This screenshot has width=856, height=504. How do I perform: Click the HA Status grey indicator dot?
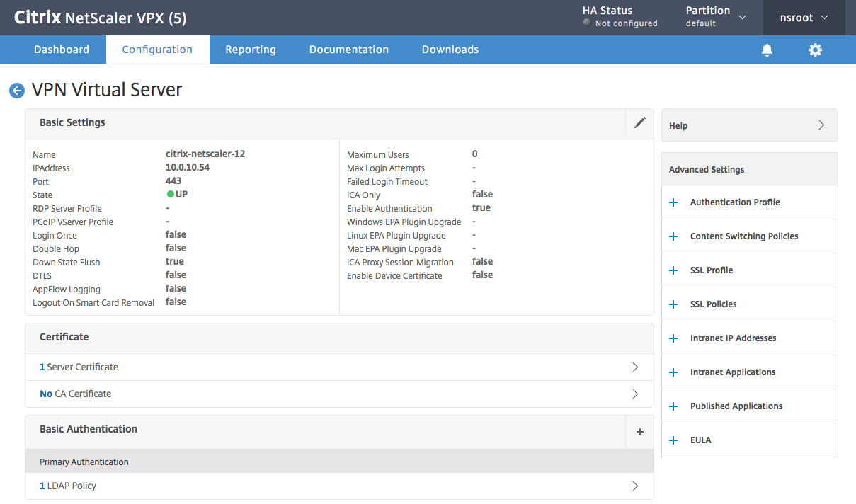pos(587,23)
